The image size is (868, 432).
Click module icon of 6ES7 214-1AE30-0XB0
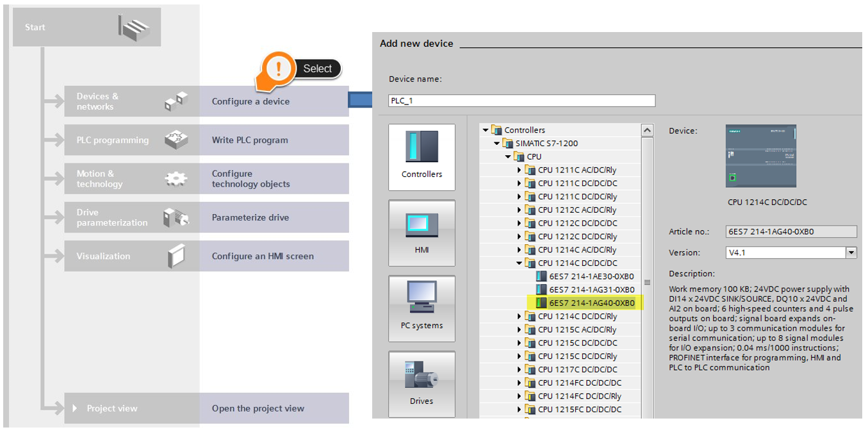point(541,276)
